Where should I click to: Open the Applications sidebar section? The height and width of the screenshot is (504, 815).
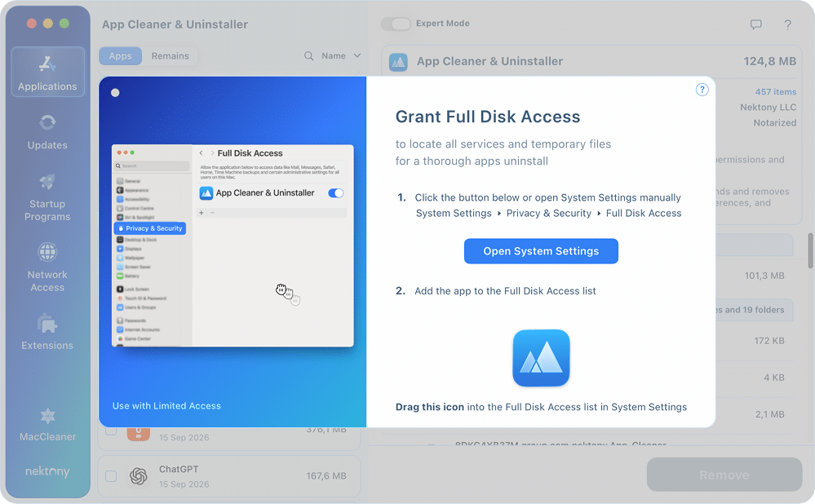(47, 72)
